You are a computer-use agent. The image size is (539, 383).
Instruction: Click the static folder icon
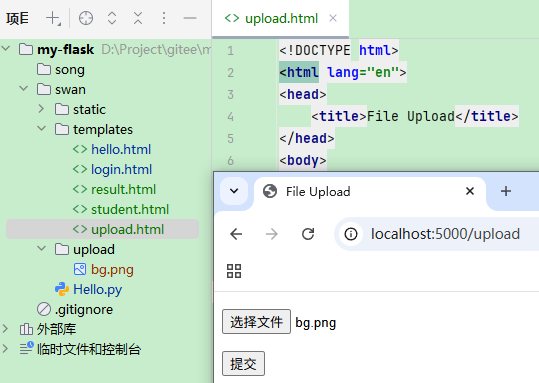pyautogui.click(x=62, y=109)
